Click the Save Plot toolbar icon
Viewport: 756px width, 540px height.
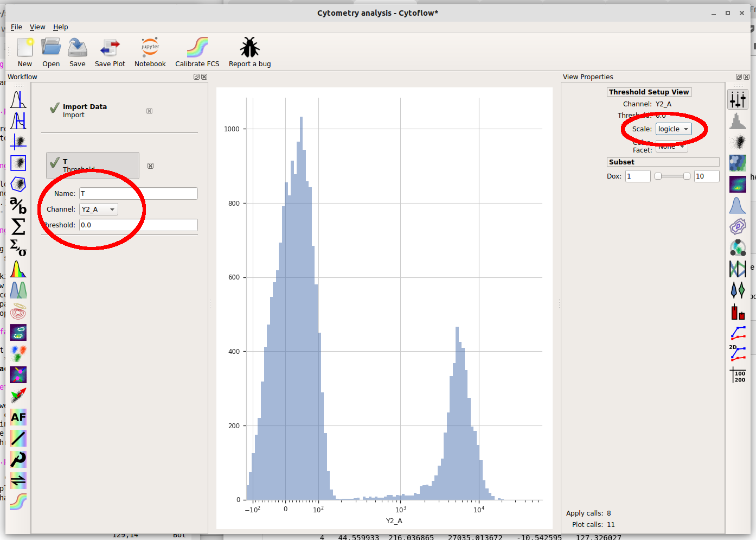(110, 48)
